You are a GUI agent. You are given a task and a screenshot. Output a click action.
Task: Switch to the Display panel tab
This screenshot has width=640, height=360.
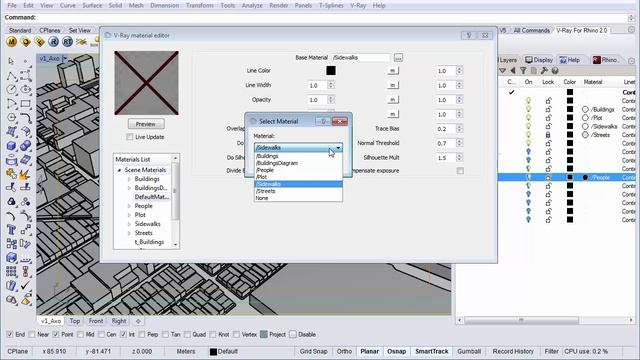click(539, 60)
